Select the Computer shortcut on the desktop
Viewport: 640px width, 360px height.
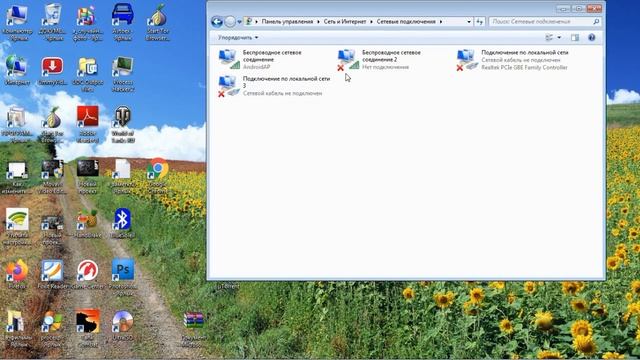(17, 22)
